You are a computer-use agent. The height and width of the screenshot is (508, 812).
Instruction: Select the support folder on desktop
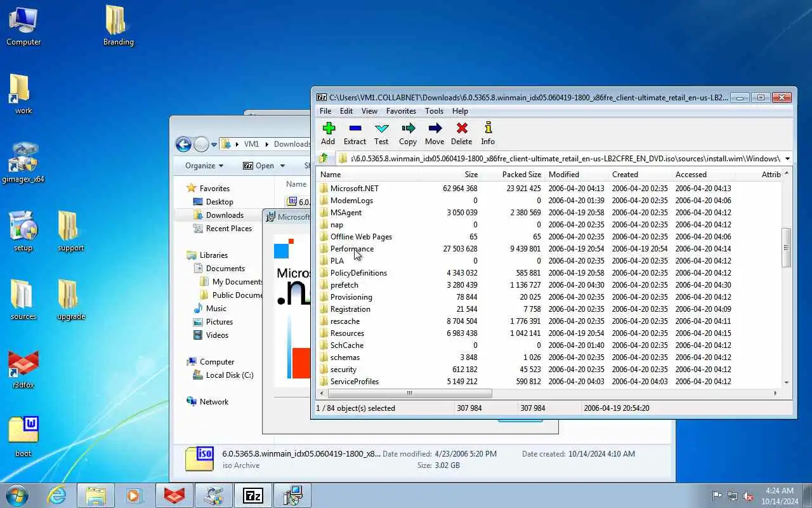[70, 231]
